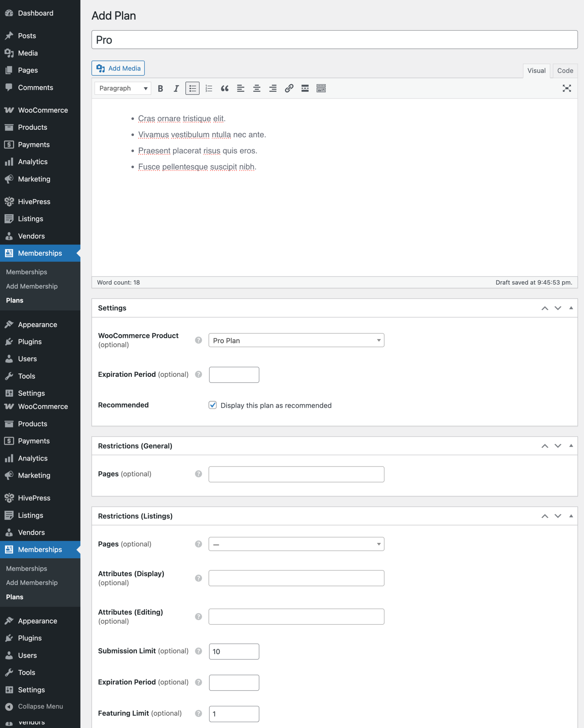The height and width of the screenshot is (728, 584).
Task: Uncheck Display this plan as recommended
Action: coord(212,405)
